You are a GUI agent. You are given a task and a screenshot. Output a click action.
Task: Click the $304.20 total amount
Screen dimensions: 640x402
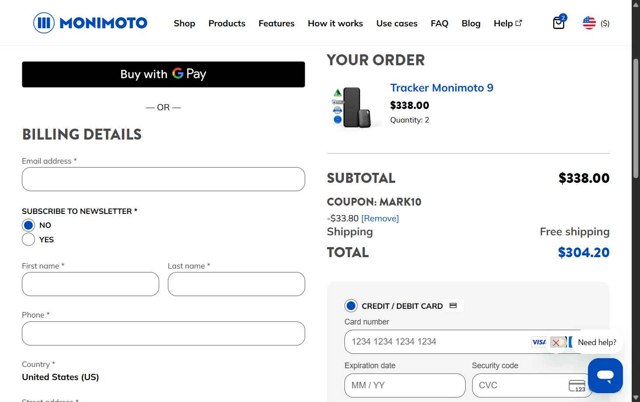pos(584,252)
